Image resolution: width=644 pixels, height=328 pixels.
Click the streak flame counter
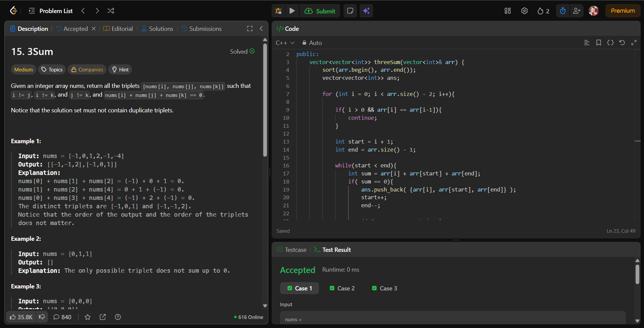point(543,11)
